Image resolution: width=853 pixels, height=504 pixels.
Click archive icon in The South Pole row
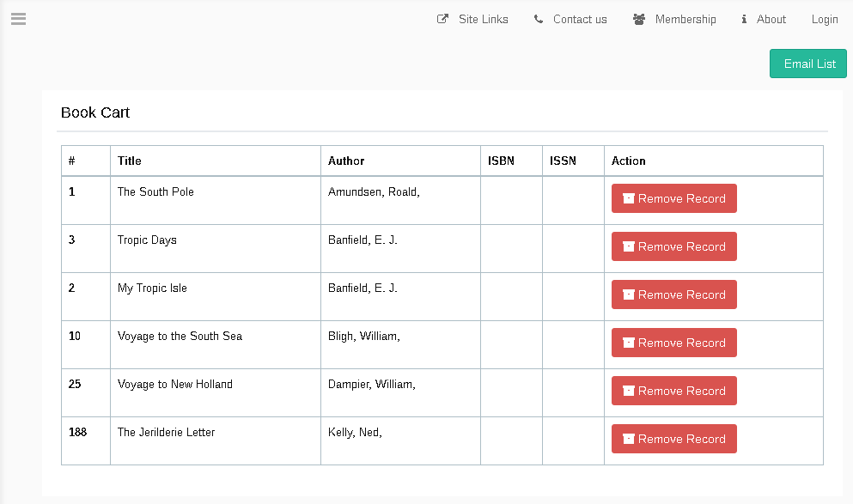[x=629, y=198]
